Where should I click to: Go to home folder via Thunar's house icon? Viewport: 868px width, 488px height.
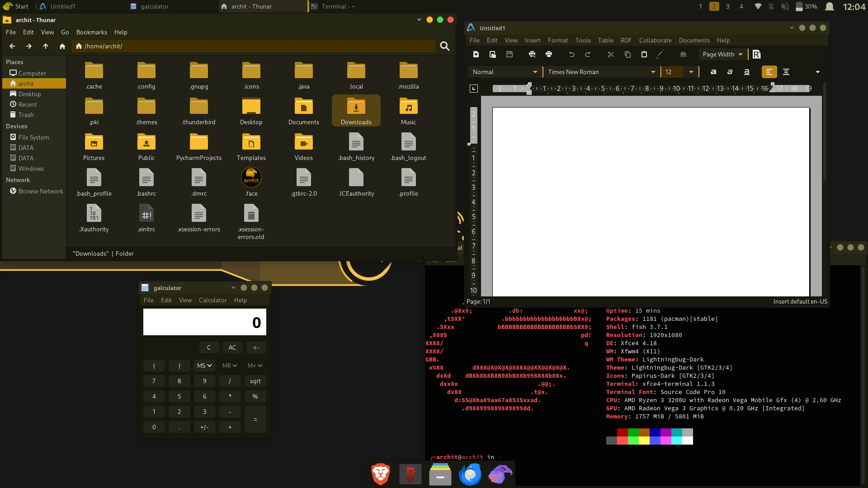(62, 46)
